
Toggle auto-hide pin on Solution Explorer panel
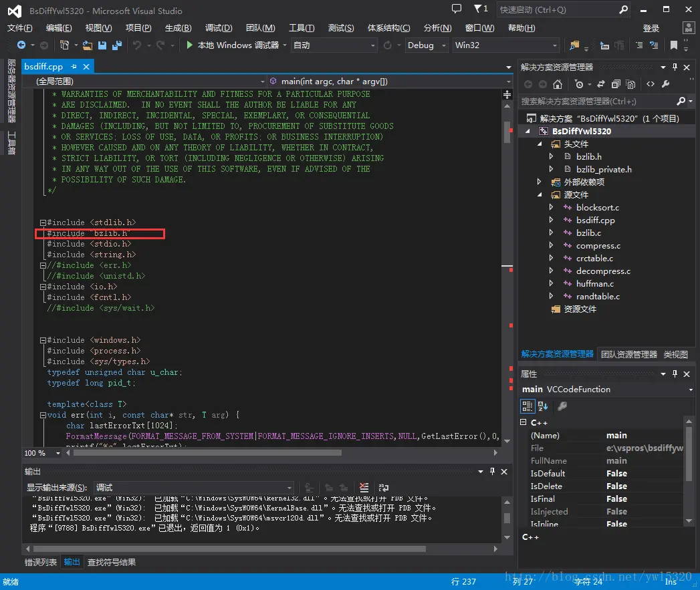pyautogui.click(x=675, y=67)
